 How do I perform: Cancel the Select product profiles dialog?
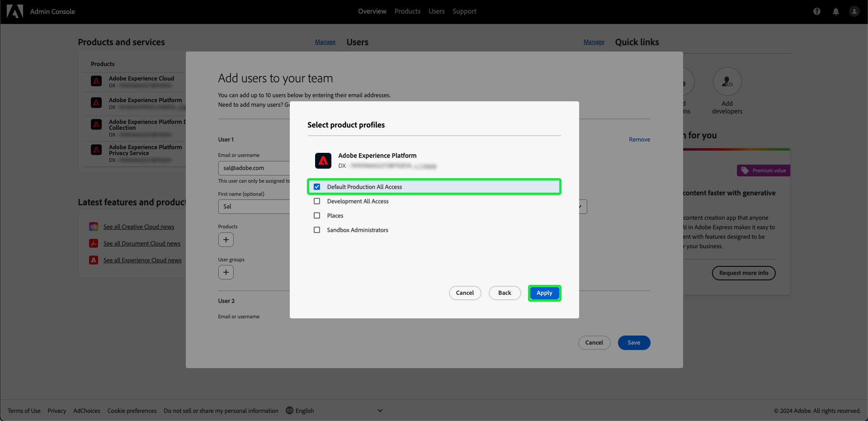coord(465,293)
